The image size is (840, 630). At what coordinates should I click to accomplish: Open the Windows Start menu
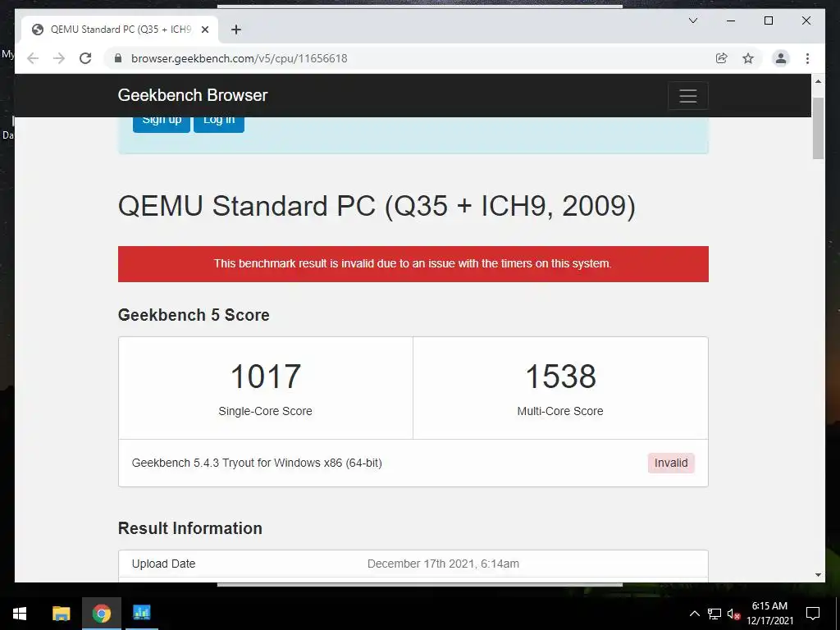coord(20,614)
